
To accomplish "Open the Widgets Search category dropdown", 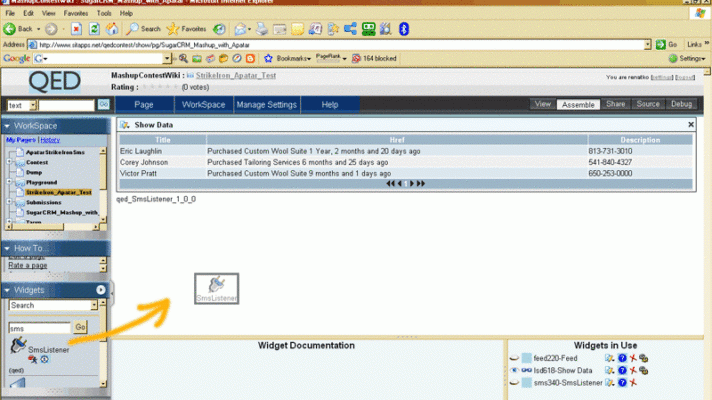I will (x=94, y=305).
